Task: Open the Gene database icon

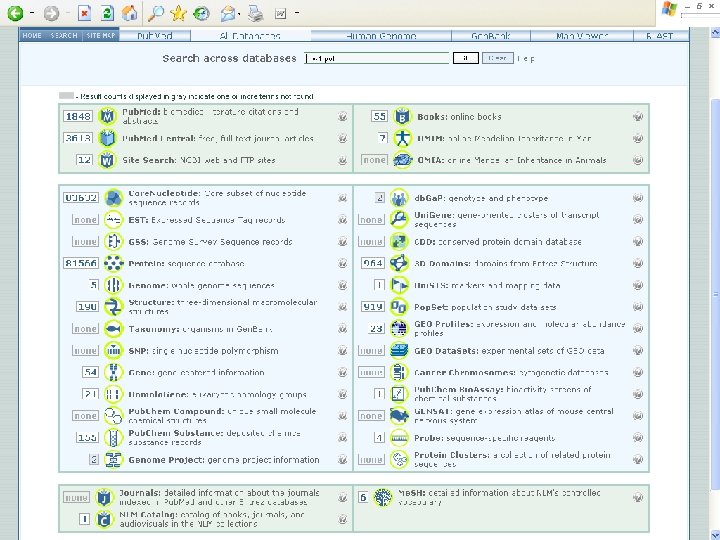Action: (x=113, y=372)
